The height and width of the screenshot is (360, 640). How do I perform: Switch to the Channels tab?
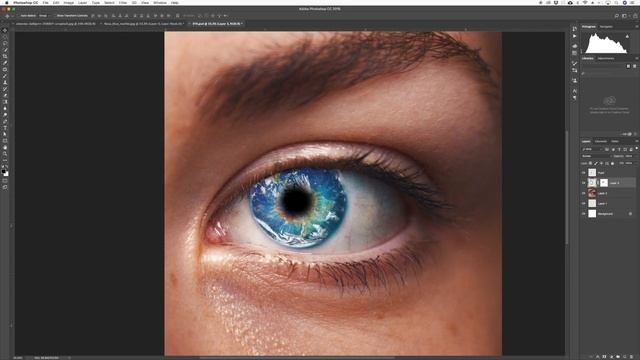601,141
